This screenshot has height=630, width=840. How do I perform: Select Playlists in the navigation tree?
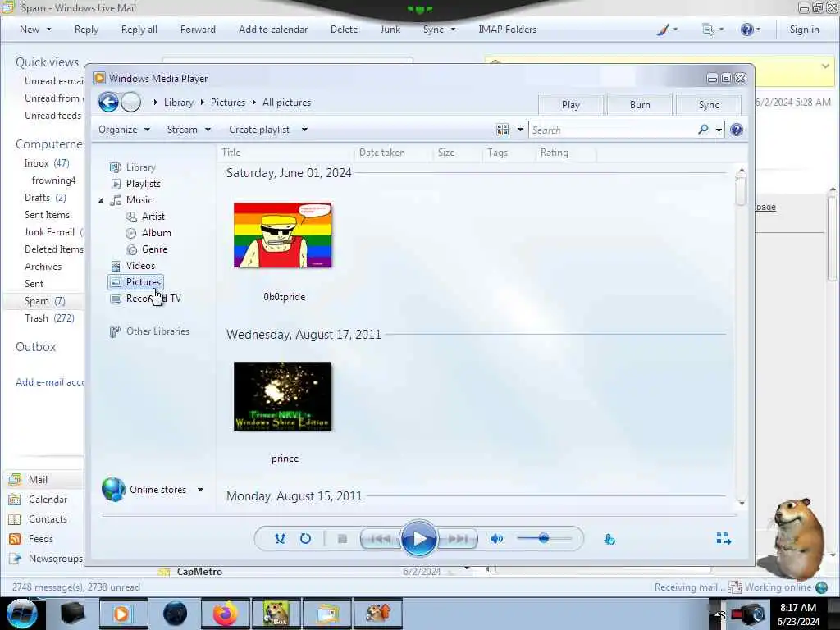[143, 184]
